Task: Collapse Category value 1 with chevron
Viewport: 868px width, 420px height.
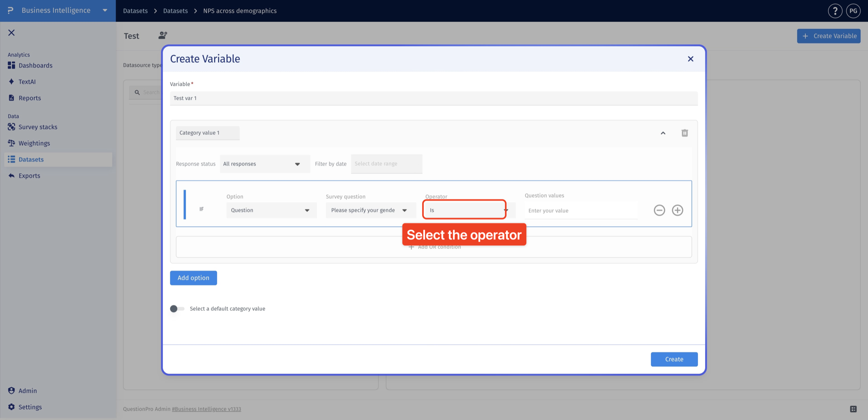Action: (x=663, y=133)
